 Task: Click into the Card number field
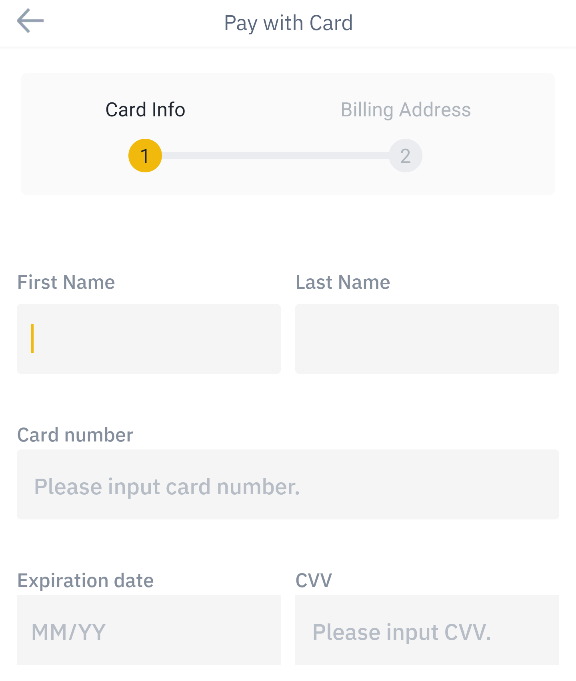pos(288,484)
